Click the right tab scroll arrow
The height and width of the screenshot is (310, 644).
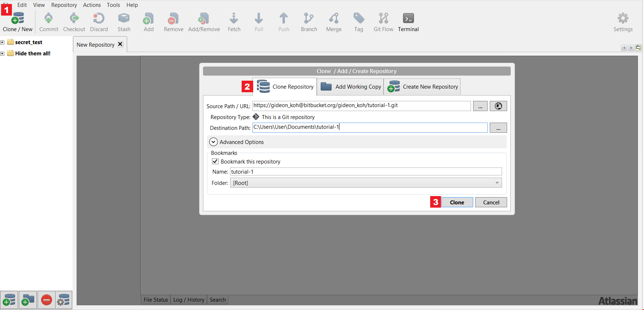631,48
